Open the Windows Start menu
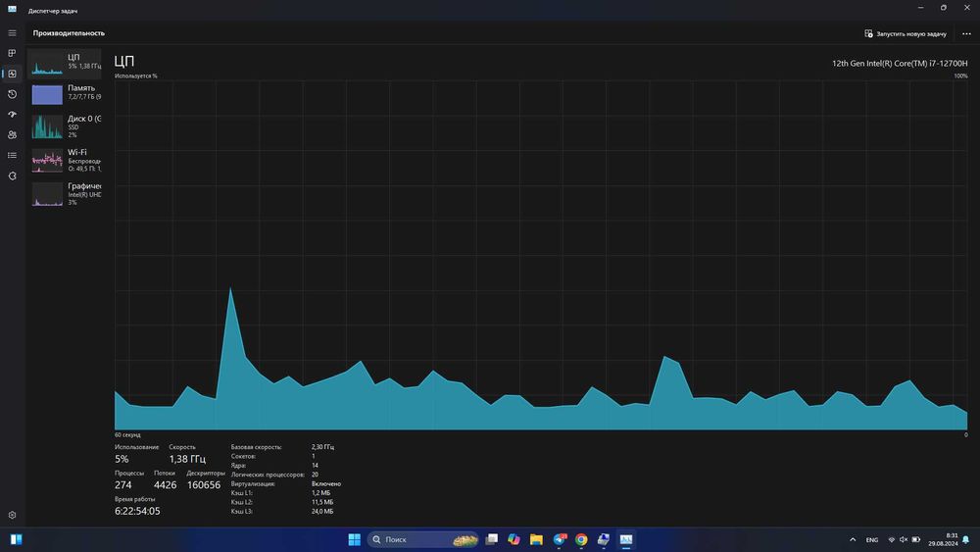Image resolution: width=980 pixels, height=552 pixels. click(x=355, y=539)
